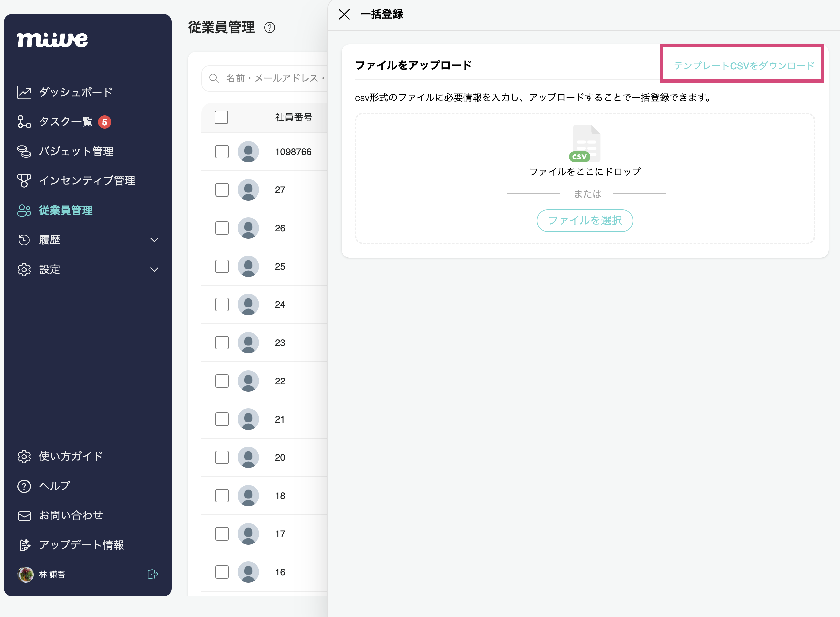Open the 使い方ガイド gear icon
This screenshot has width=840, height=617.
(x=24, y=456)
